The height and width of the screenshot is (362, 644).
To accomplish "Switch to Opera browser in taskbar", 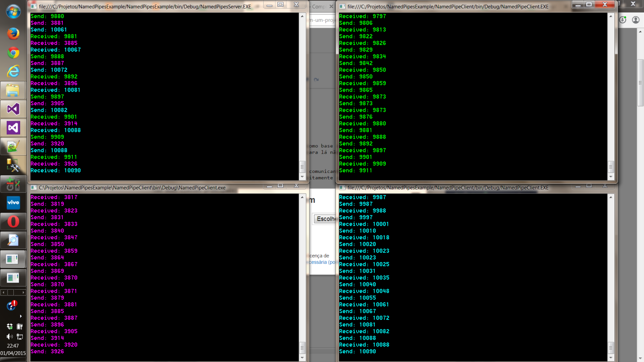I will (x=13, y=222).
